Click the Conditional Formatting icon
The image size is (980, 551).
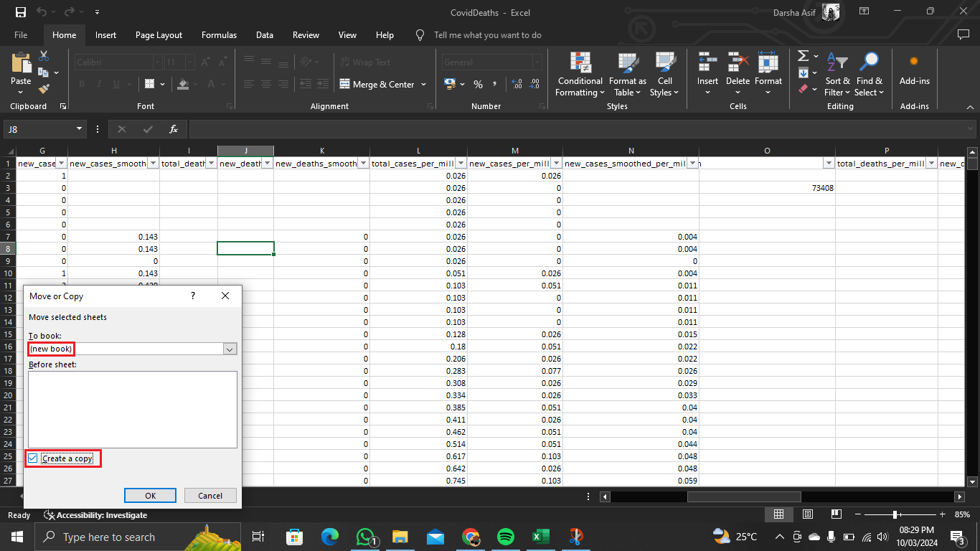(x=580, y=64)
